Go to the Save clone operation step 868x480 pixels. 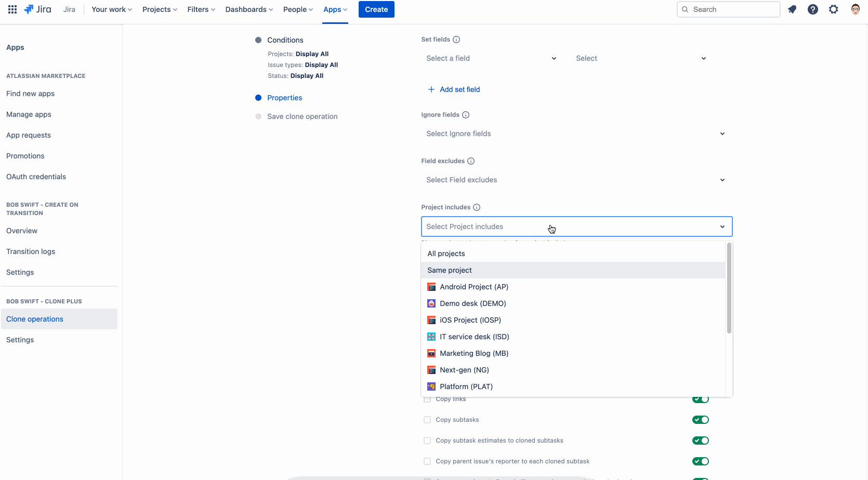point(303,116)
